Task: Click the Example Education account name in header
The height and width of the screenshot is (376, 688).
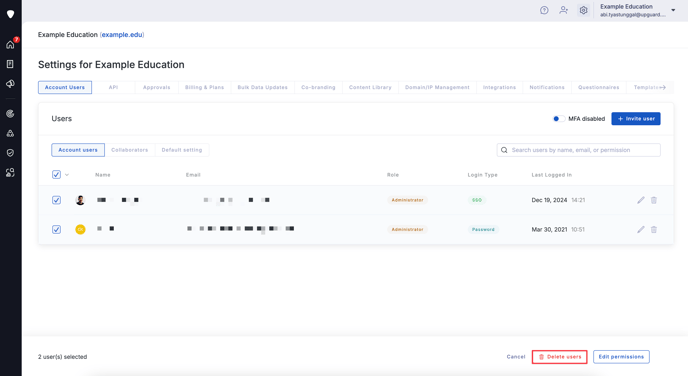Action: (626, 7)
